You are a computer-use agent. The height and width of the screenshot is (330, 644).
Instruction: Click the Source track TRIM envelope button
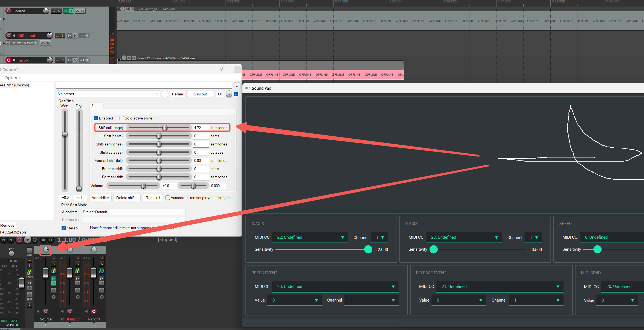[x=80, y=11]
